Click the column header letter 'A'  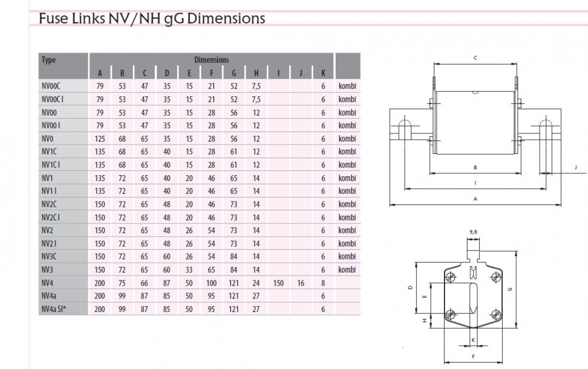tap(100, 73)
